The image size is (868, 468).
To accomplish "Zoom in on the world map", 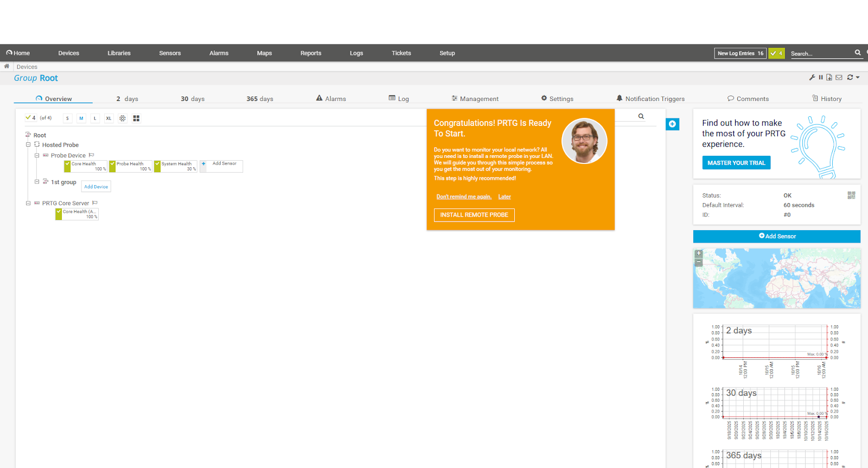I will pyautogui.click(x=699, y=254).
